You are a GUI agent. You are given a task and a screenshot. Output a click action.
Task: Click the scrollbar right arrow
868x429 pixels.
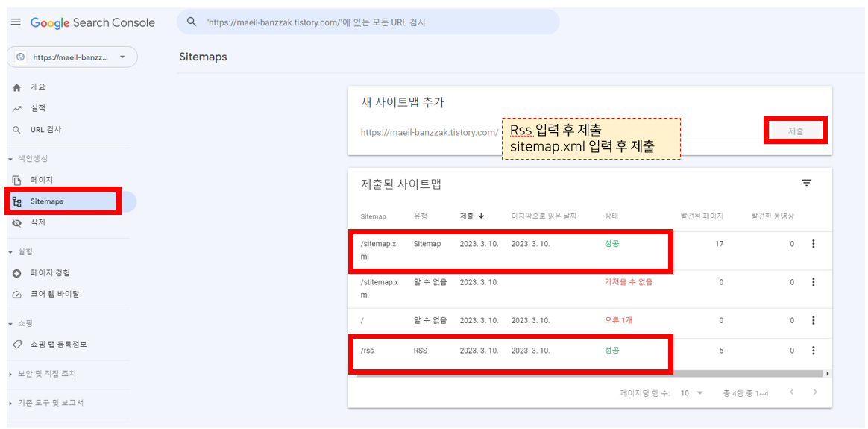(828, 374)
